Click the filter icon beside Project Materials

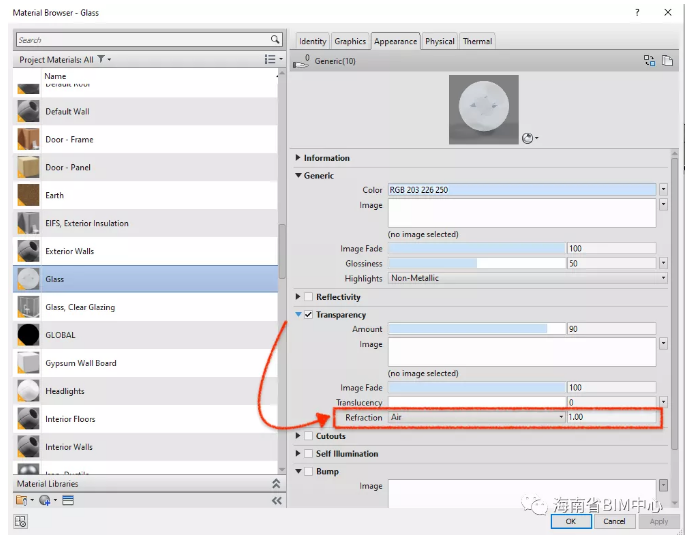pyautogui.click(x=101, y=60)
